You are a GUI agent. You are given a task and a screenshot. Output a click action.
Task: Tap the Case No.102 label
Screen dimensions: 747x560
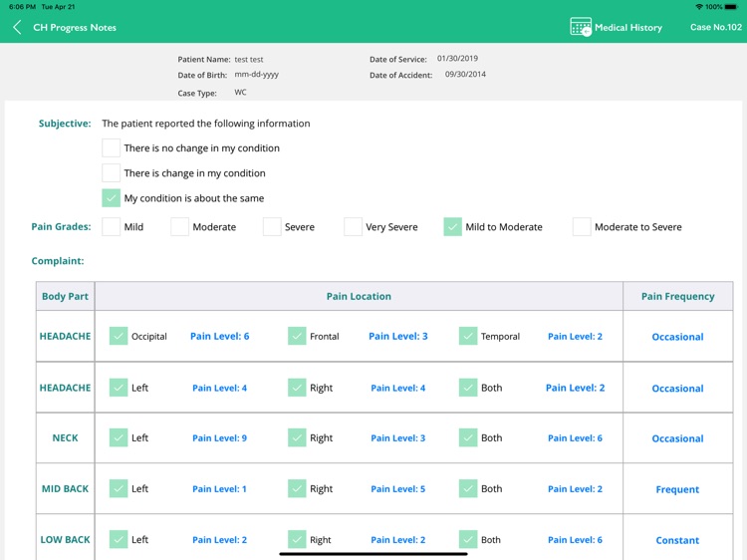click(715, 28)
